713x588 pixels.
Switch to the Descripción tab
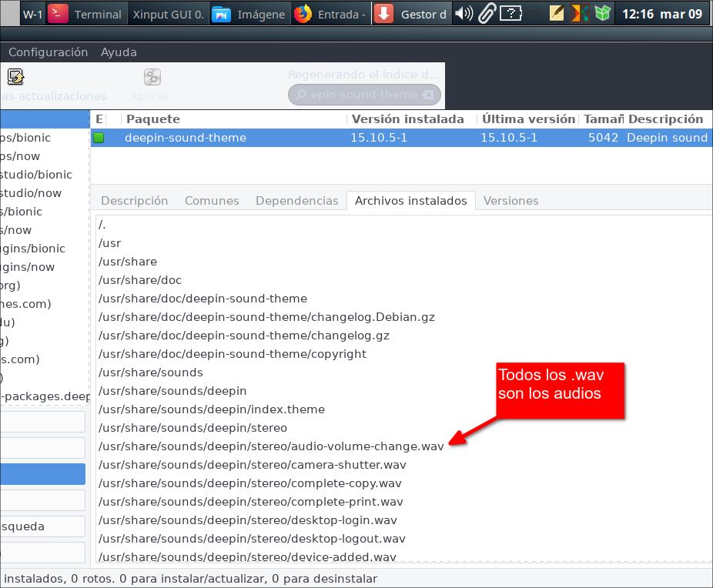point(135,201)
